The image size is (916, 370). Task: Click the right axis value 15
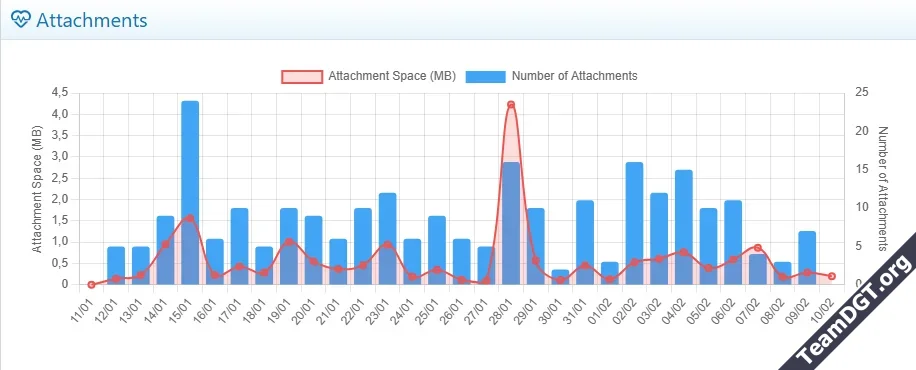[x=862, y=169]
